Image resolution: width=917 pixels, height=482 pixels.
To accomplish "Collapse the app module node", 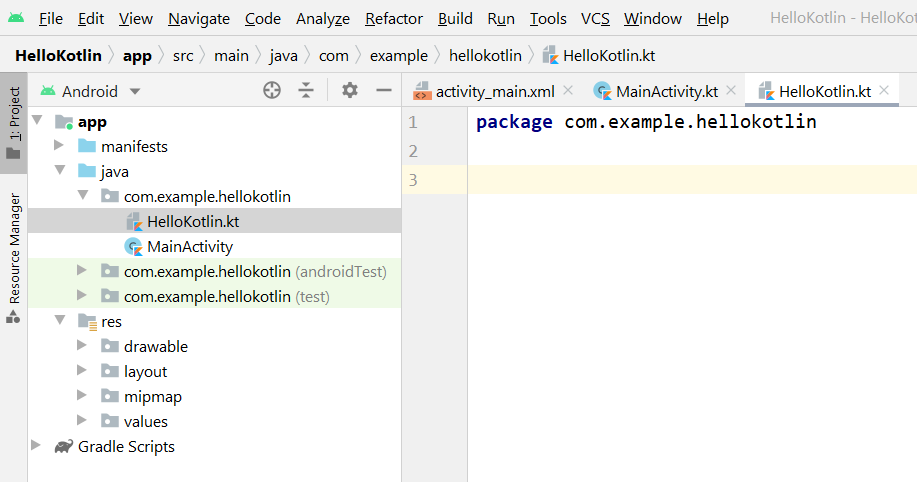I will click(x=38, y=122).
